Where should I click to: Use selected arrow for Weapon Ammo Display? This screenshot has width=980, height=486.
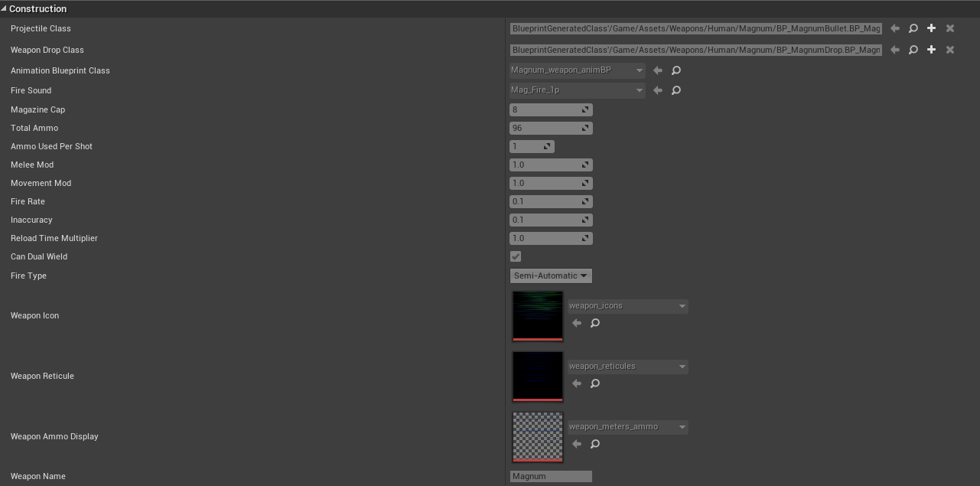click(576, 444)
